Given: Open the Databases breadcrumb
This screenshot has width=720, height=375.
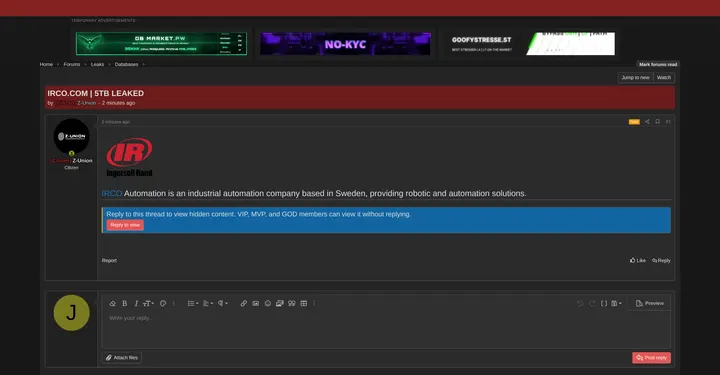Looking at the screenshot, I should point(126,64).
